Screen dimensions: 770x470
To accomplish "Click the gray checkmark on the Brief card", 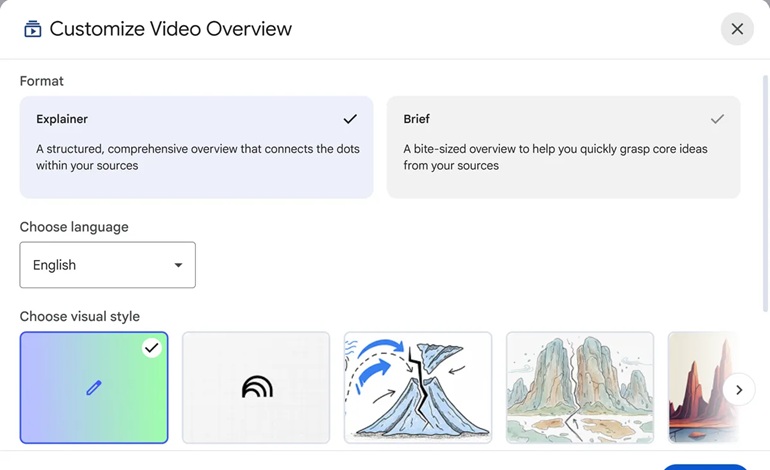I will pyautogui.click(x=717, y=119).
